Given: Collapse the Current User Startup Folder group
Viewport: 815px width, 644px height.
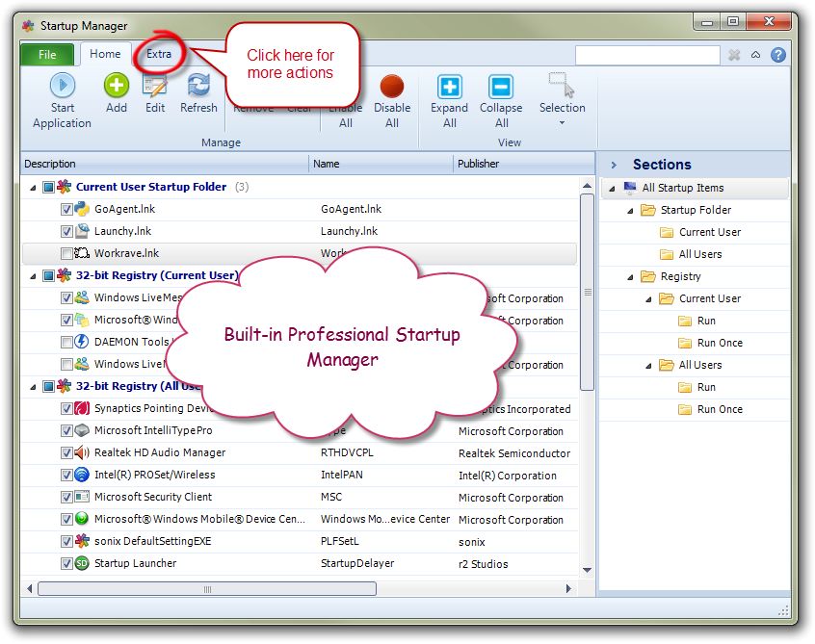Looking at the screenshot, I should [34, 187].
